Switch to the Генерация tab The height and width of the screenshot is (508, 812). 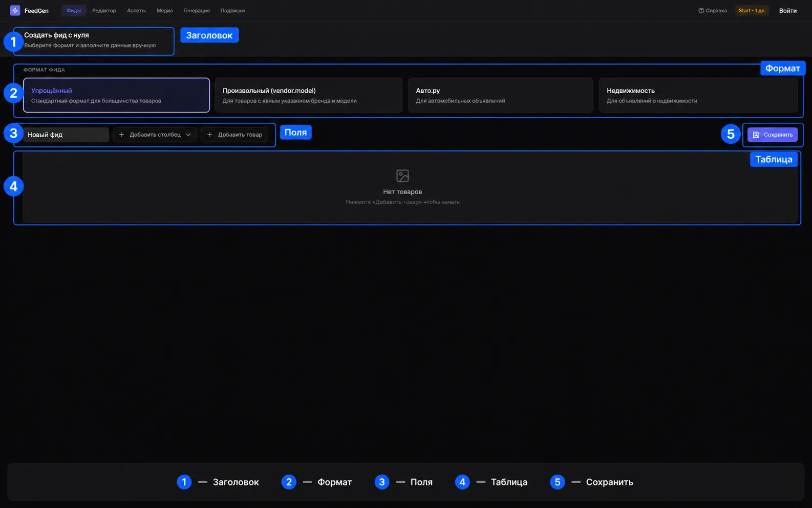[197, 10]
